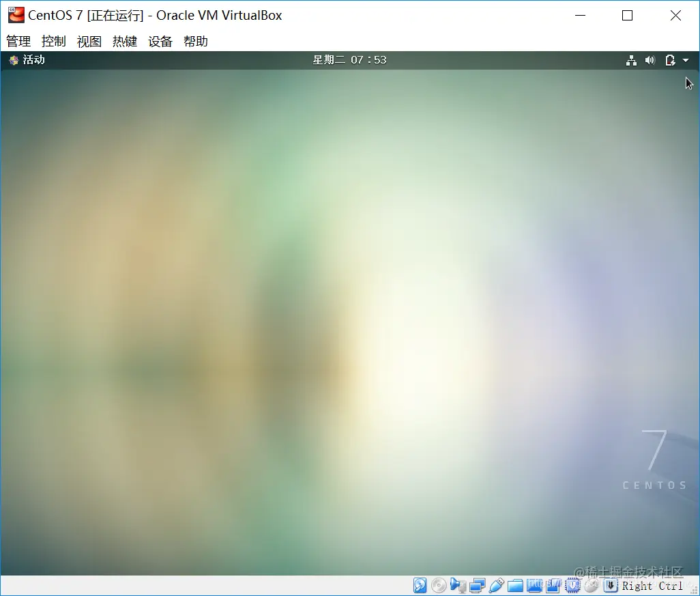The height and width of the screenshot is (596, 700).
Task: Click the audio speaker and microphone status icon
Action: tap(458, 585)
